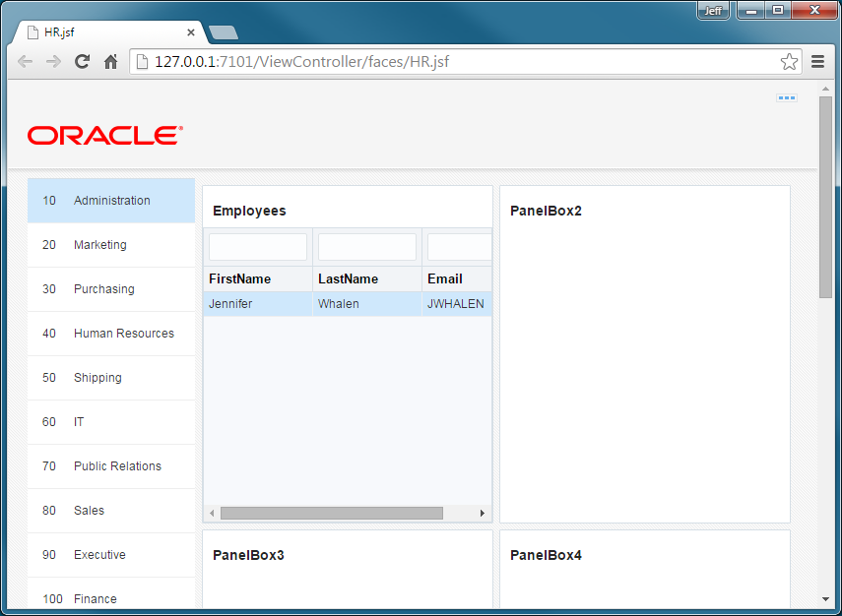Screen dimensions: 842x616
Task: Click the Email filter field
Action: tap(460, 247)
